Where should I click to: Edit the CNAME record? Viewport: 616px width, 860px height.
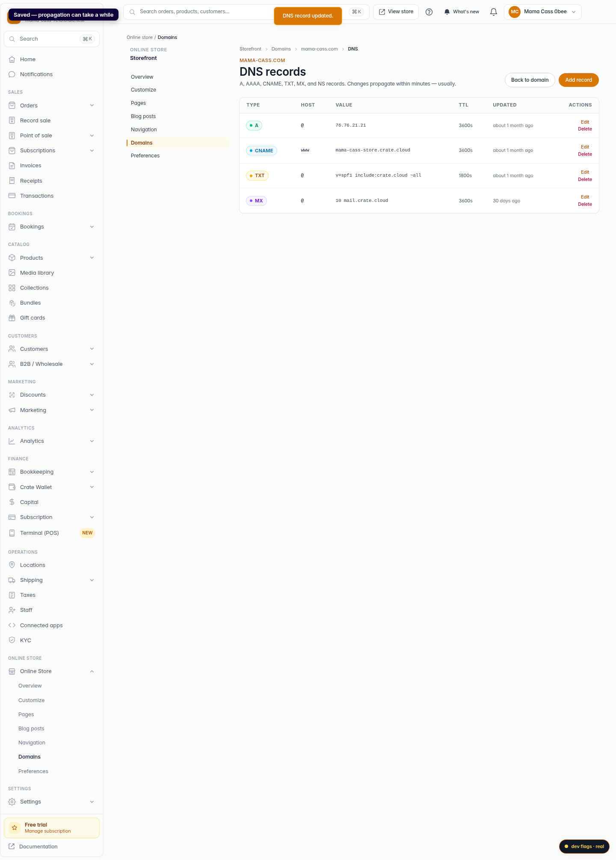coord(585,147)
